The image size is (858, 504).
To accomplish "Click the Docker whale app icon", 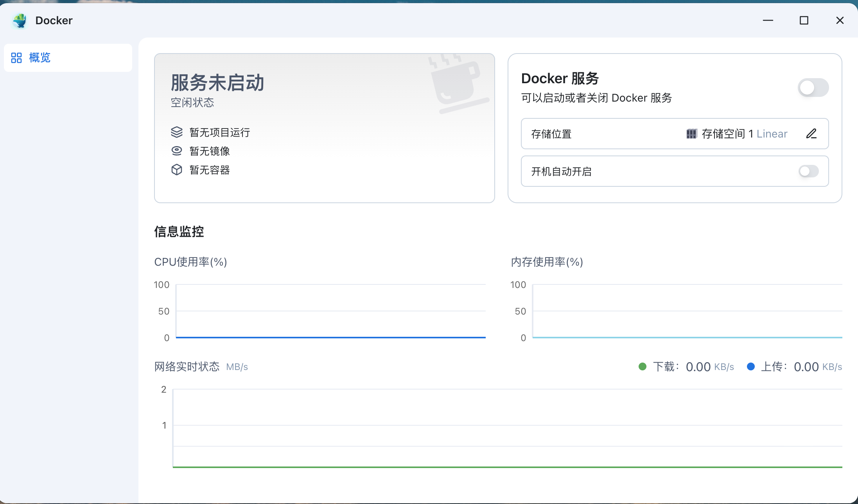I will (20, 20).
